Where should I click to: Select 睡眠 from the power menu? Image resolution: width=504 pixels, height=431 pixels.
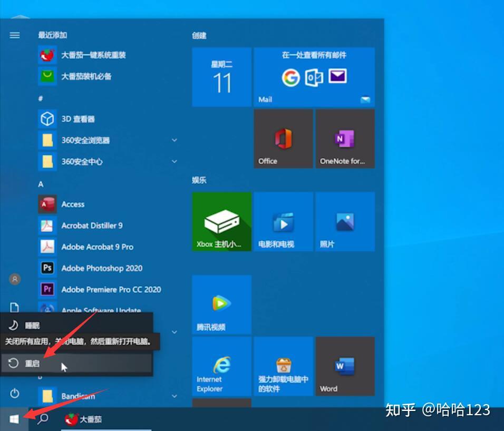(76, 326)
